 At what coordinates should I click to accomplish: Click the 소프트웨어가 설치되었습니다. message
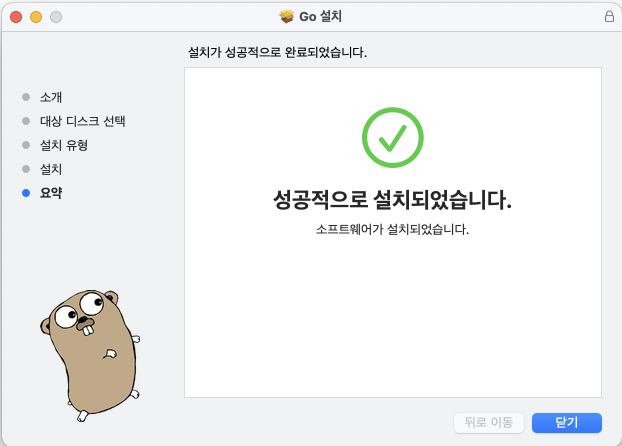pos(392,229)
